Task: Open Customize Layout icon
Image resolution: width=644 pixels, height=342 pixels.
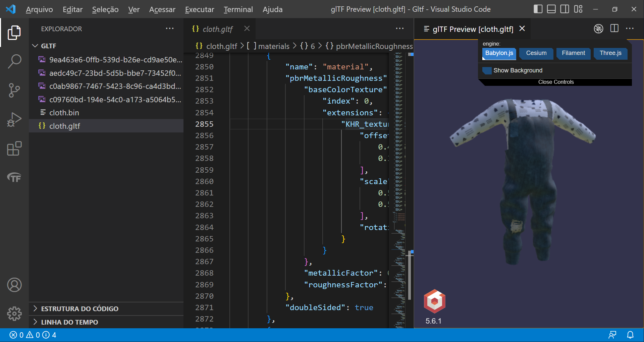Action: pyautogui.click(x=578, y=9)
